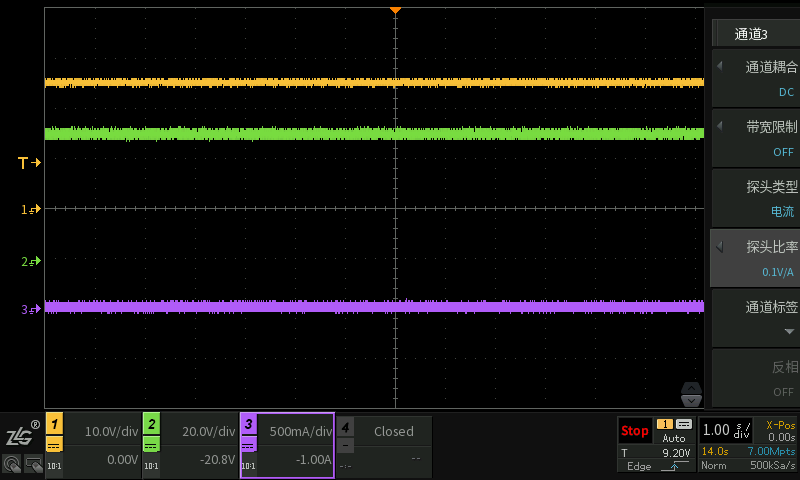Click the 14.0s record time value
The width and height of the screenshot is (800, 480).
[715, 451]
